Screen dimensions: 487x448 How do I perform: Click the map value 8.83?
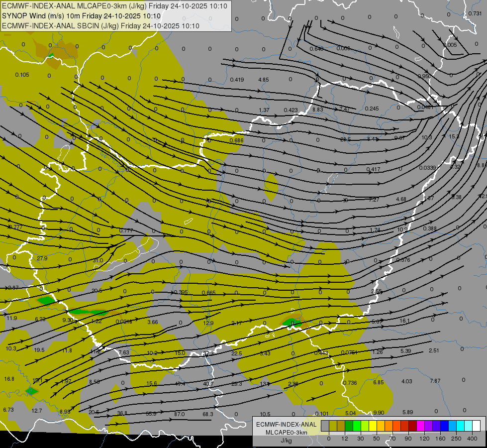click(x=318, y=110)
